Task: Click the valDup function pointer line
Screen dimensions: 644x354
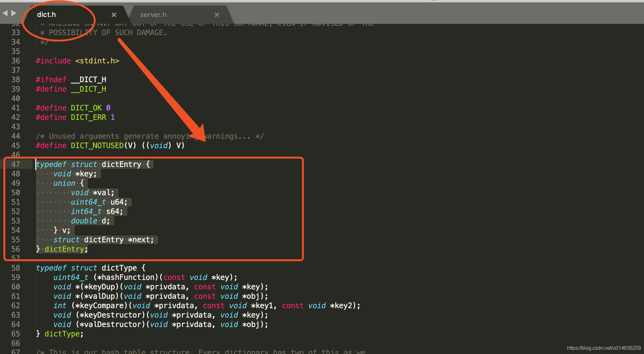Action: [161, 296]
